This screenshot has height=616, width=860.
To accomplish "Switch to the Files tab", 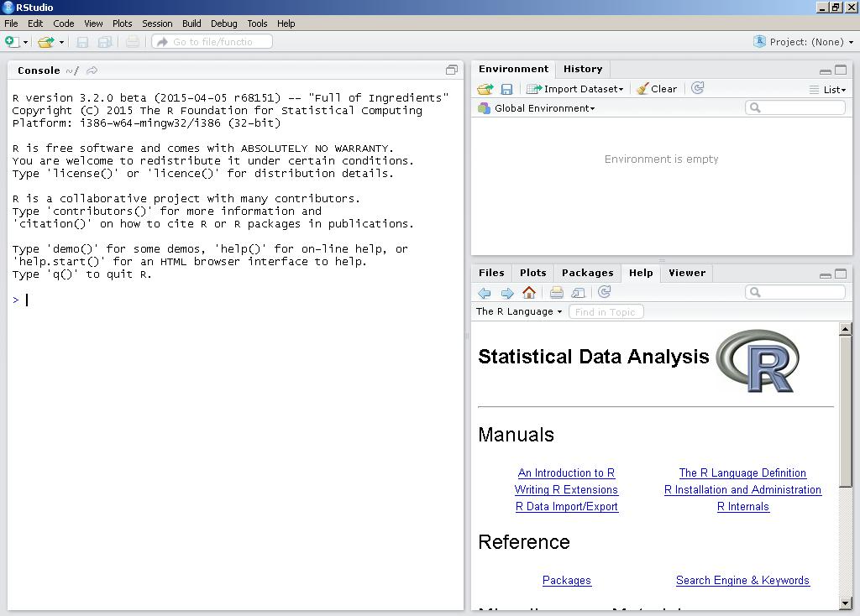I will click(491, 273).
